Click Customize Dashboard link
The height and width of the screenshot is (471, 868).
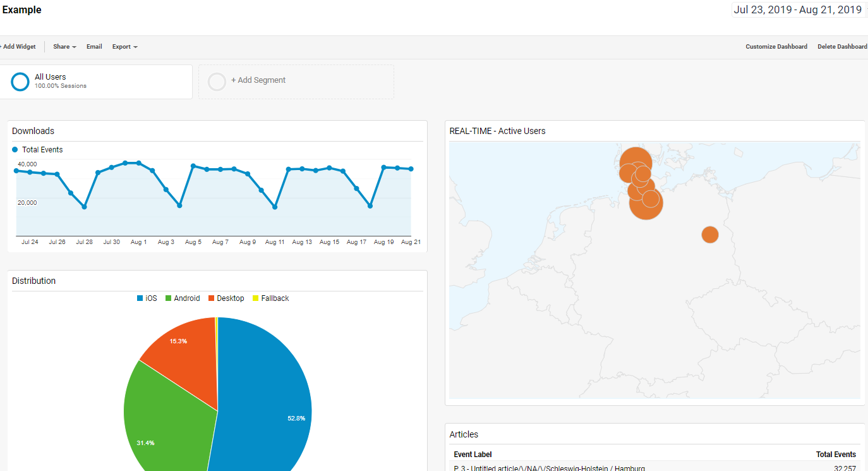pos(776,47)
